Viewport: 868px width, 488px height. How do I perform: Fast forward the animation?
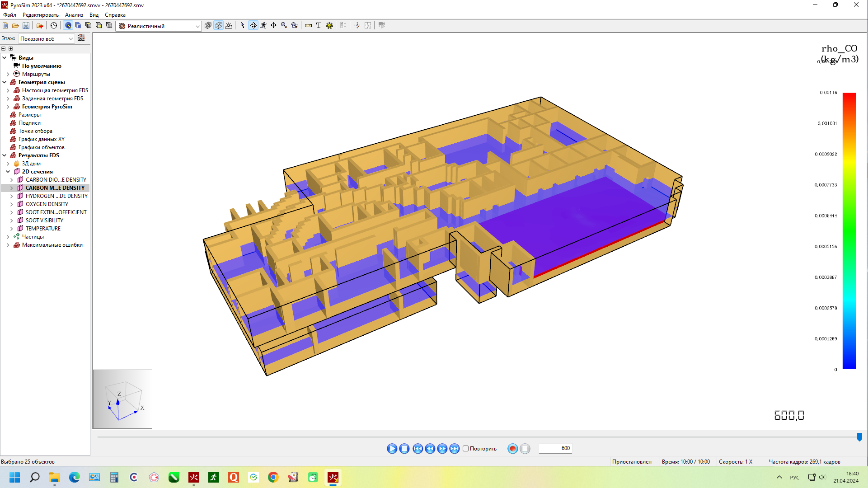[442, 449]
